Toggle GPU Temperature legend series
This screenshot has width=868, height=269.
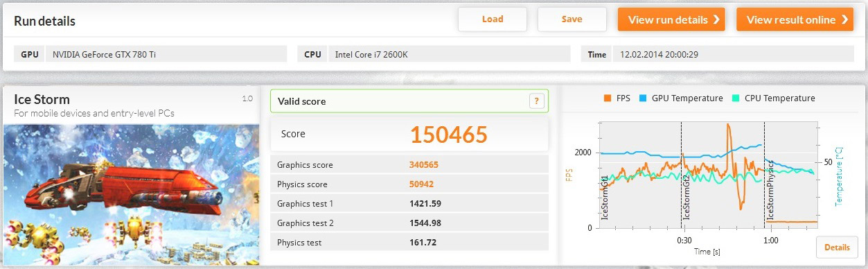coord(681,98)
